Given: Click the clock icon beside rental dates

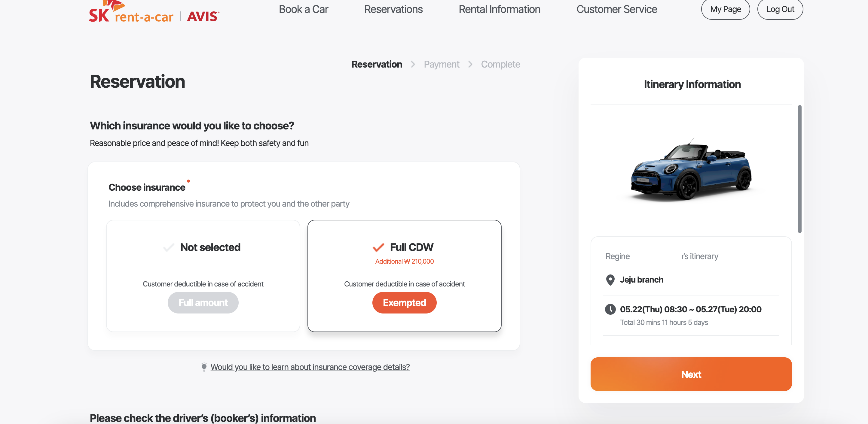Looking at the screenshot, I should (x=610, y=309).
